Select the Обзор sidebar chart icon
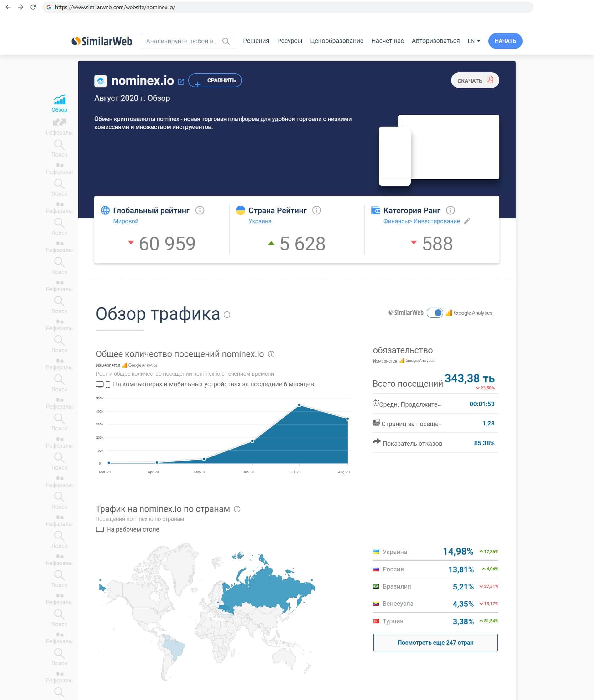The width and height of the screenshot is (594, 700). tap(59, 99)
